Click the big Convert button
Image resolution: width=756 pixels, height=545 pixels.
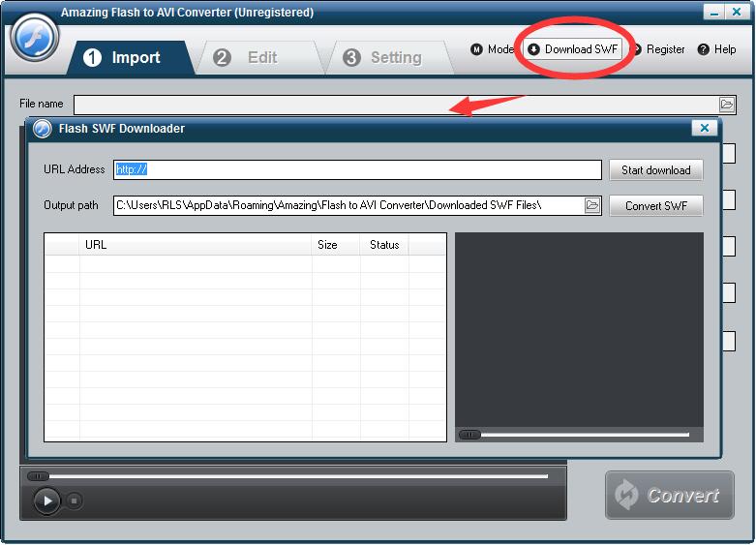point(669,496)
